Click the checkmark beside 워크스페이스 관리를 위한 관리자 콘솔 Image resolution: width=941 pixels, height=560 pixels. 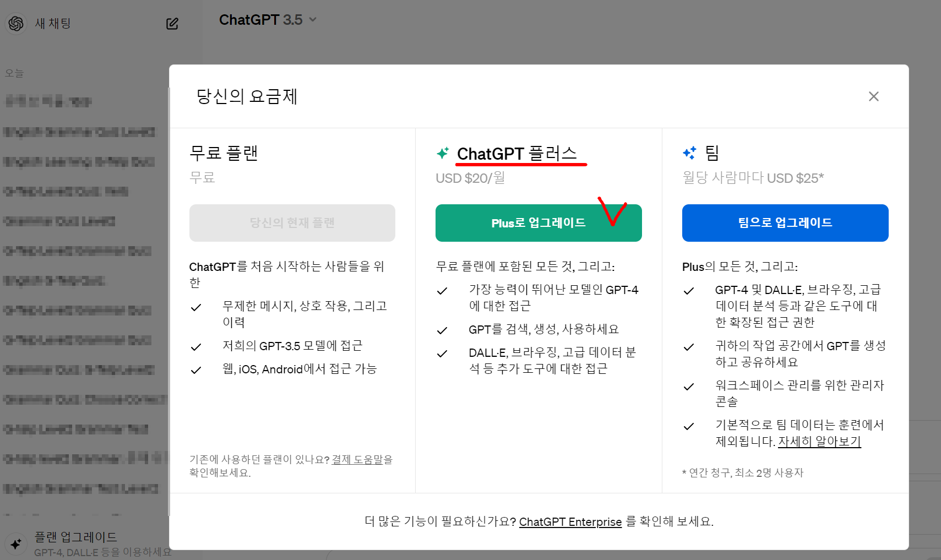689,387
